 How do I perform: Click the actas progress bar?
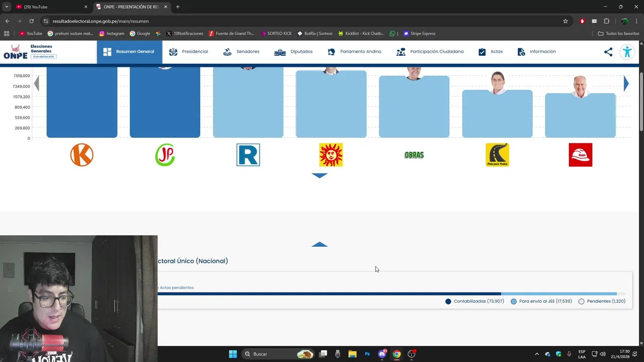point(391,294)
